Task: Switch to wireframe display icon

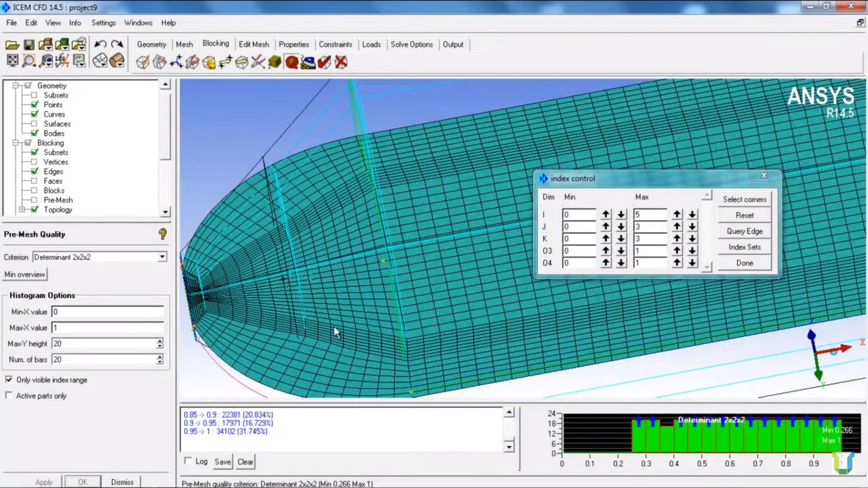Action: (x=100, y=61)
